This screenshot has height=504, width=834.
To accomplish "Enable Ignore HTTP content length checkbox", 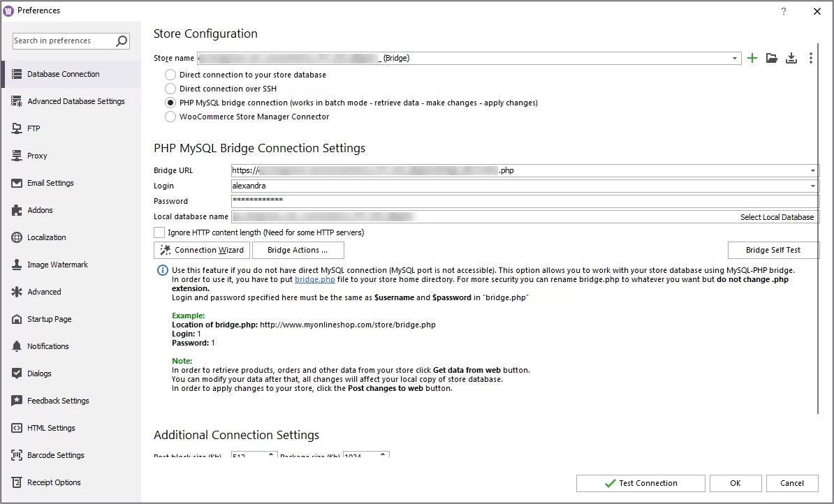I will pos(160,232).
